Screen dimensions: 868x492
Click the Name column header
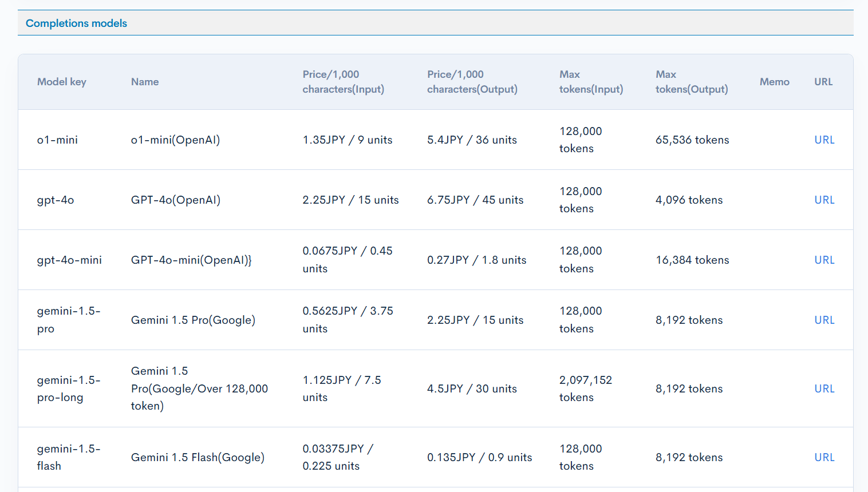144,82
